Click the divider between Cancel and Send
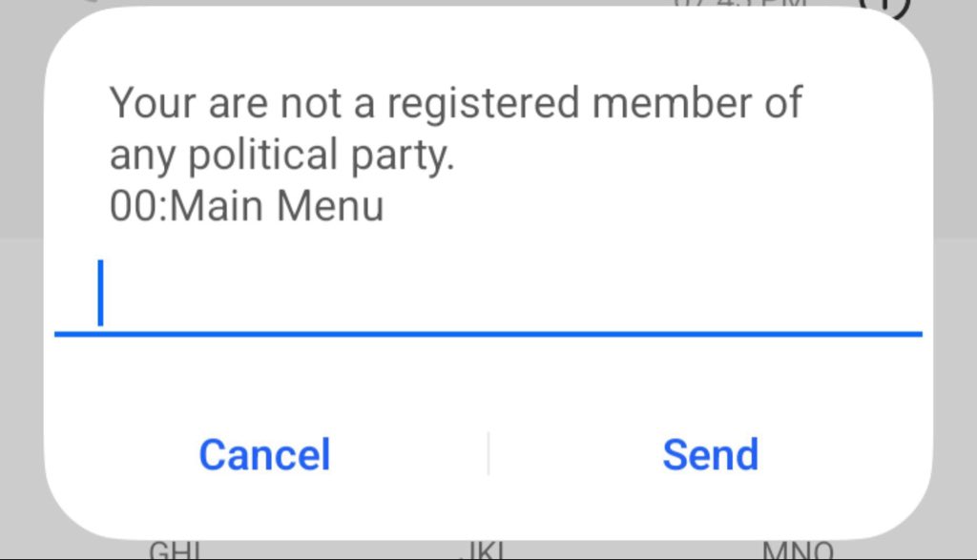This screenshot has width=977, height=560. pos(488,453)
